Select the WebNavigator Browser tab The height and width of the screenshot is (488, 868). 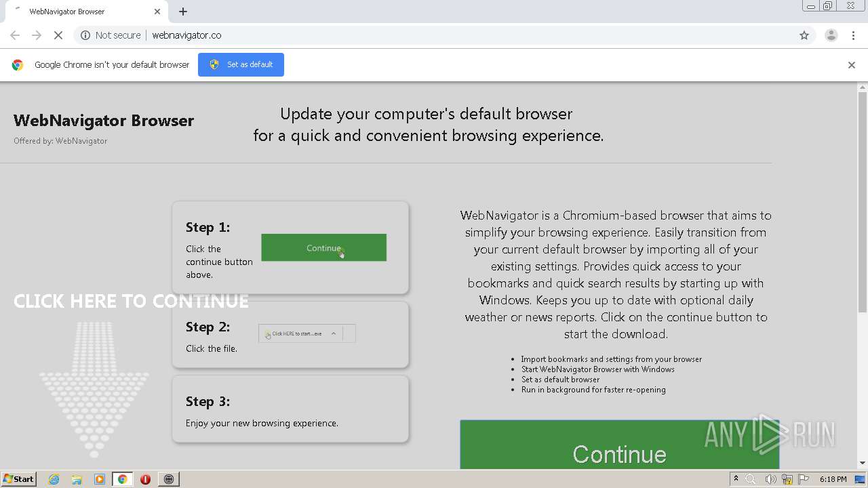point(87,12)
